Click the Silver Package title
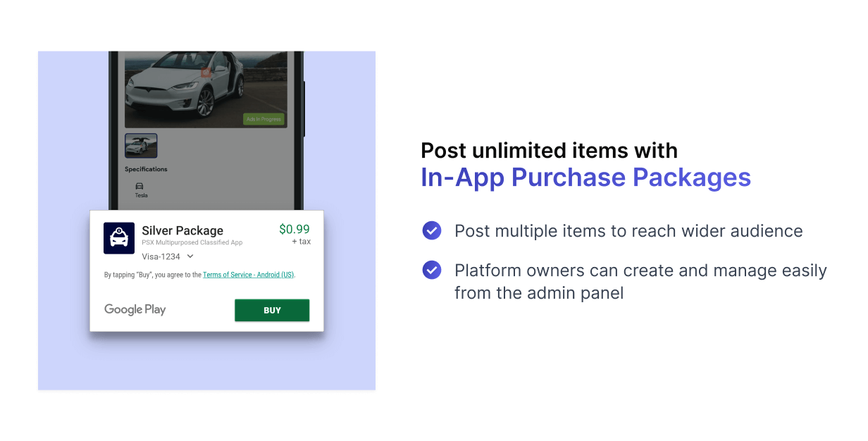Screen dimensions: 868x441 pos(182,230)
